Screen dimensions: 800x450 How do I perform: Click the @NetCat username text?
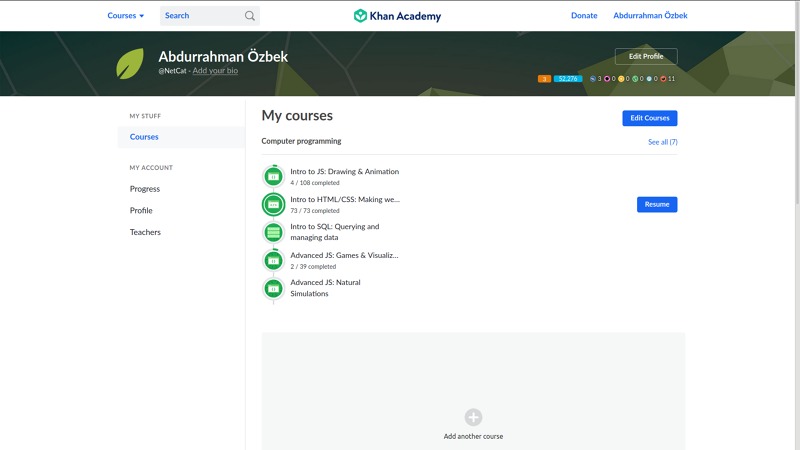click(172, 71)
